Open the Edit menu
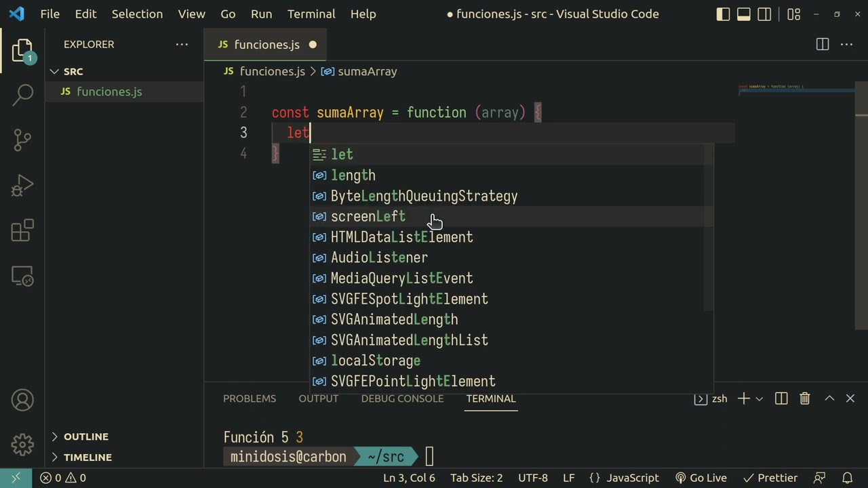Viewport: 868px width, 488px height. tap(85, 14)
